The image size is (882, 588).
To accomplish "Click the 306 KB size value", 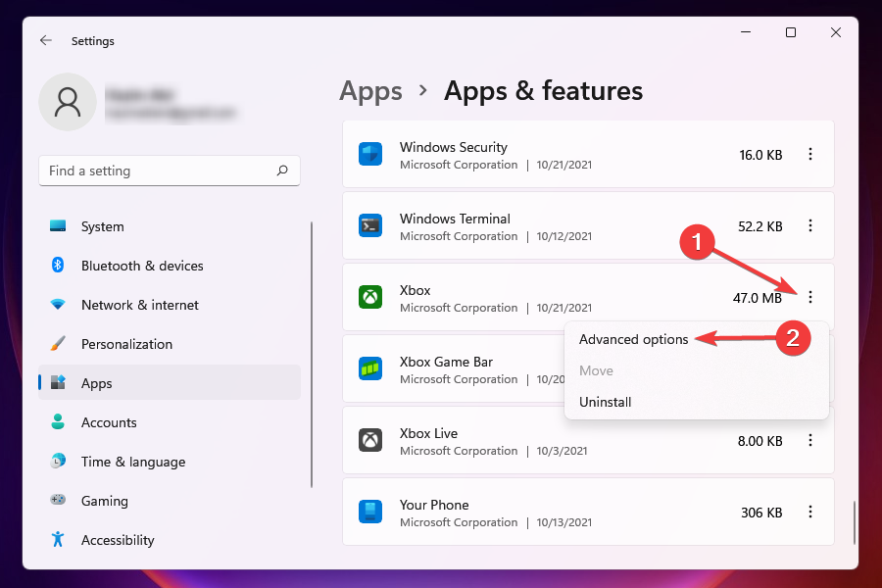I will tap(761, 513).
